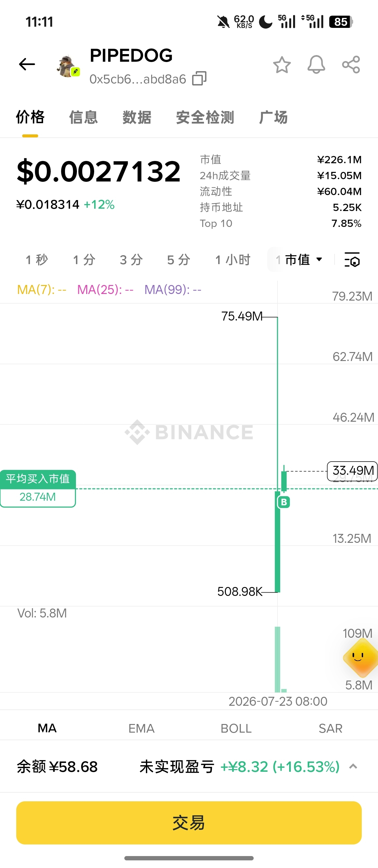Select the 1 小时 chart interval
This screenshot has width=378, height=868.
[x=233, y=259]
